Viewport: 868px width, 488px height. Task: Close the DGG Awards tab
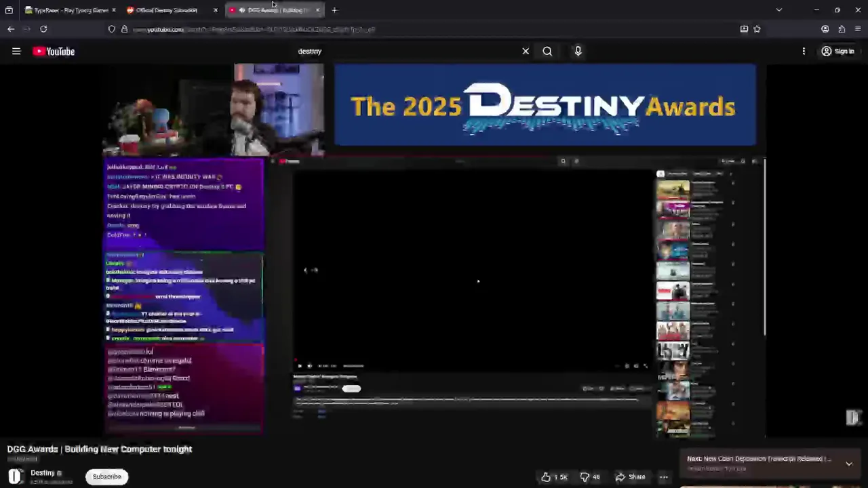pyautogui.click(x=317, y=10)
